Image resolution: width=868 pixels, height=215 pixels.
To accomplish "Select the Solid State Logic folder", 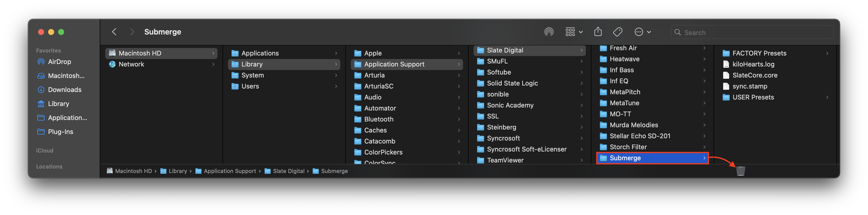I will (x=529, y=83).
